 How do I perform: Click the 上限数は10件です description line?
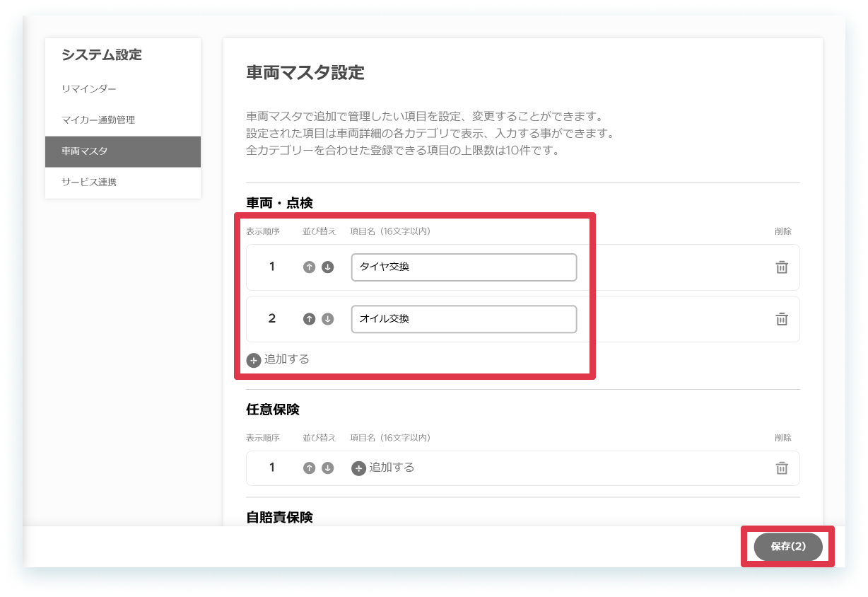coord(403,151)
